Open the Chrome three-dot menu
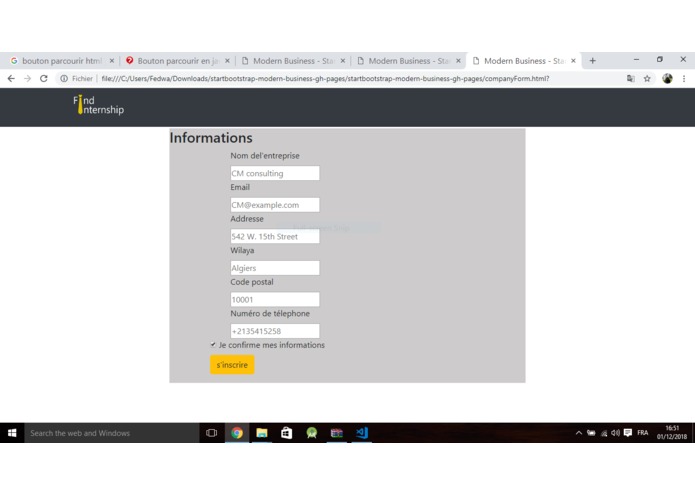Viewport: 695px width, 494px height. (x=684, y=78)
